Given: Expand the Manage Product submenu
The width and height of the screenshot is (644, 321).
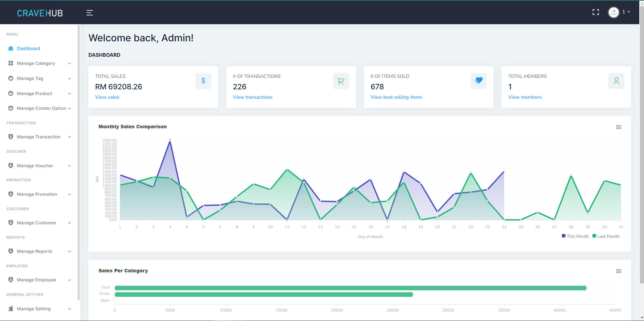Looking at the screenshot, I should 40,93.
